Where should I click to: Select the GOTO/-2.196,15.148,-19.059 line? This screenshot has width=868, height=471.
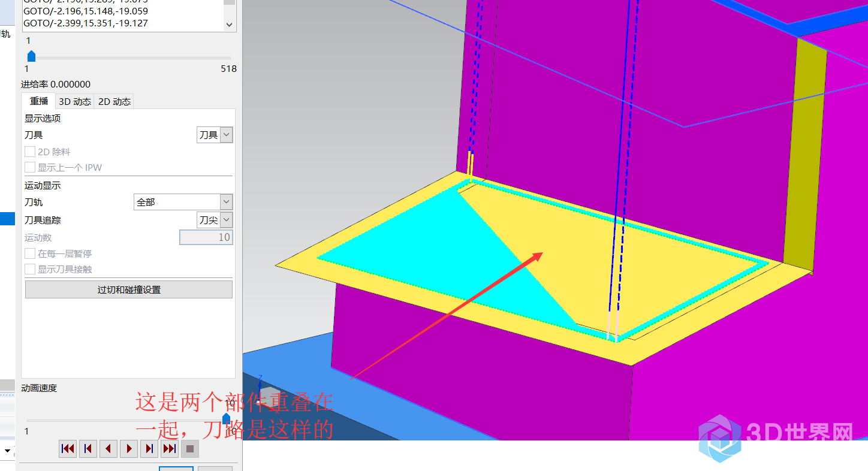85,11
